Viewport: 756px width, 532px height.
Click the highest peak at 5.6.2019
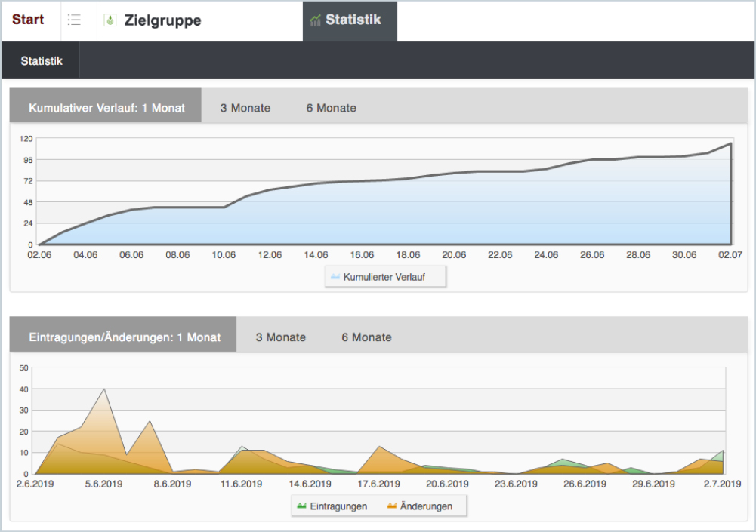104,389
